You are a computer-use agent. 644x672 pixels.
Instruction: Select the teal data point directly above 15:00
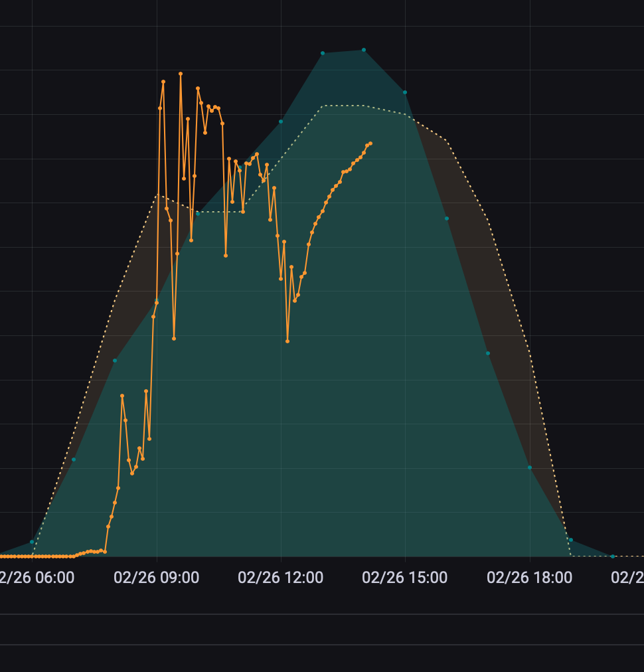pos(405,92)
